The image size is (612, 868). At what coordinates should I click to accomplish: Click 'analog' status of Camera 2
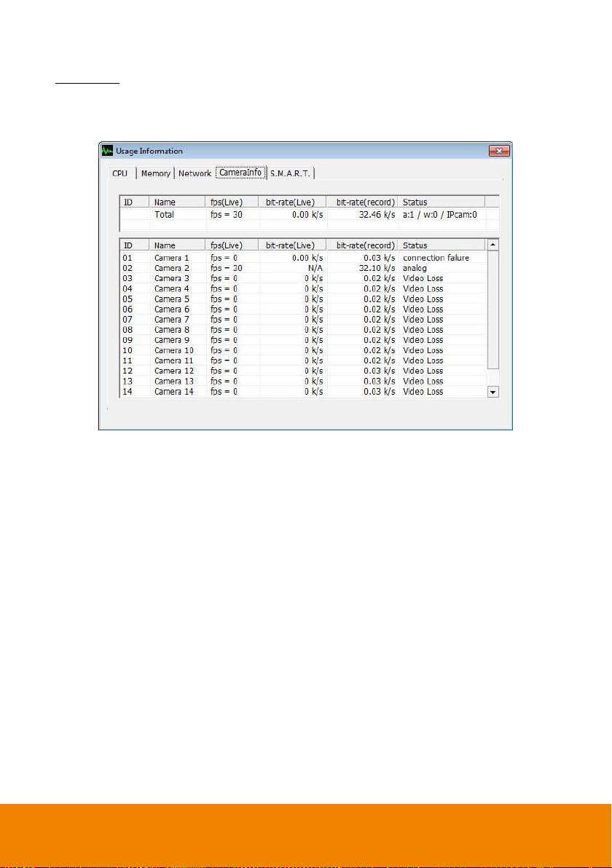(x=415, y=269)
